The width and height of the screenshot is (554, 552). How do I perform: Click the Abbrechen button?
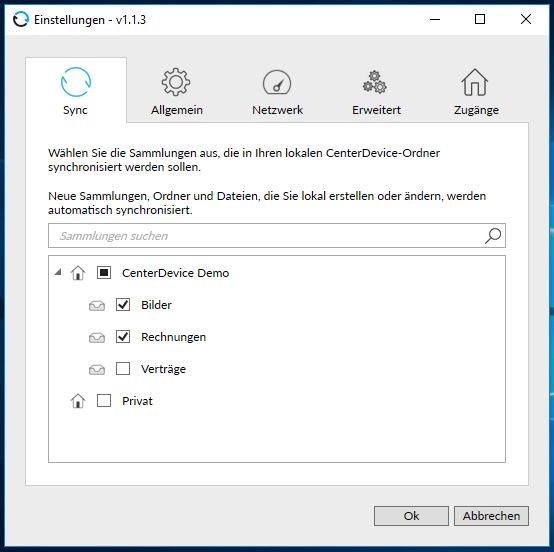(491, 516)
